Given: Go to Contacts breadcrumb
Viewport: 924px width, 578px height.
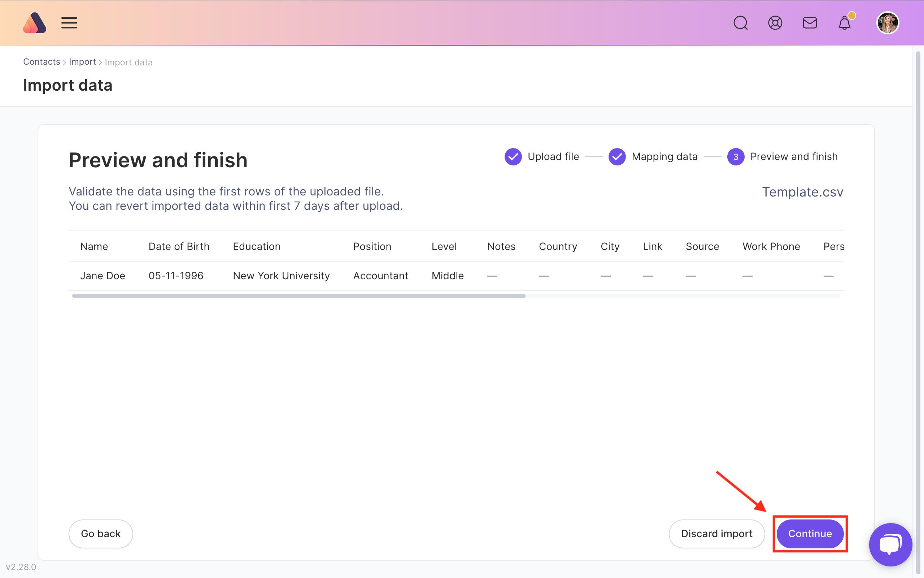Looking at the screenshot, I should (x=42, y=62).
